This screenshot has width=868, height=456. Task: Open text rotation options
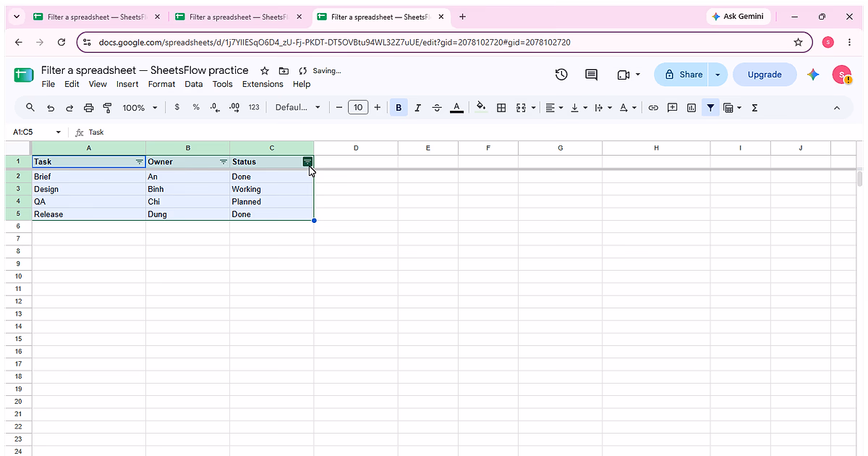pos(628,107)
